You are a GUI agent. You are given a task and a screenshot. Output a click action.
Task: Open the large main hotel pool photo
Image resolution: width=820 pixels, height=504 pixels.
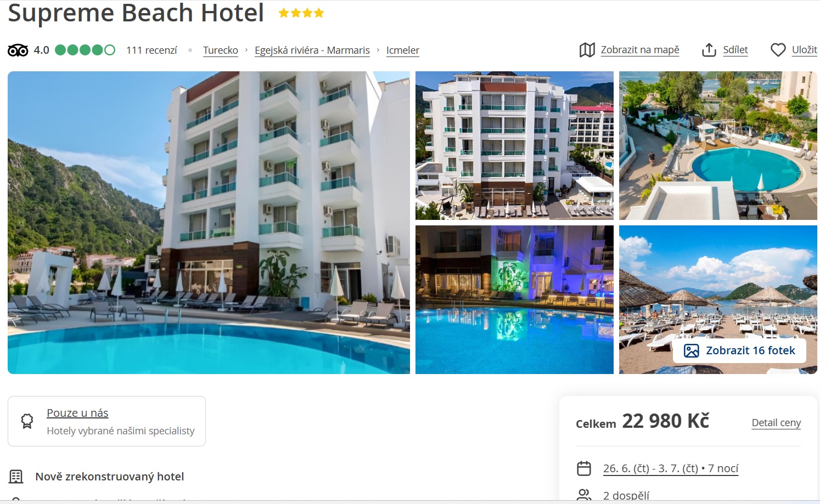(209, 223)
